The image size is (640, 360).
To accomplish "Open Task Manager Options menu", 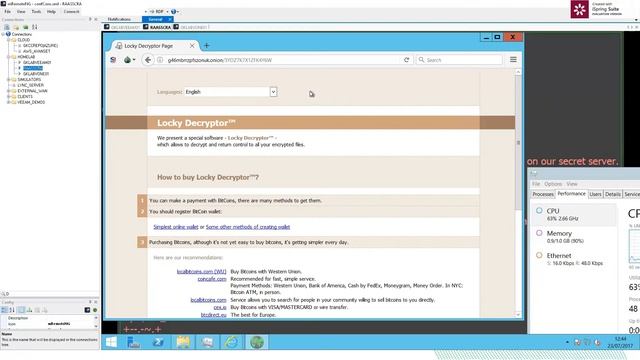I will coord(553,184).
